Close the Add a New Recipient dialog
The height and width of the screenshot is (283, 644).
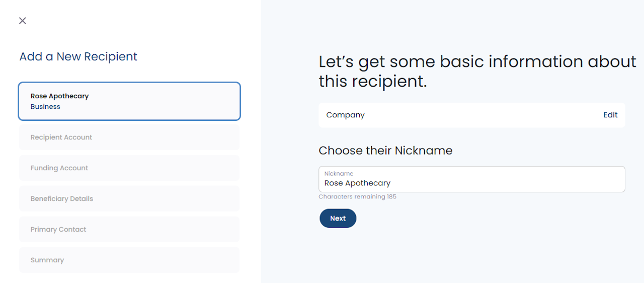tap(22, 21)
